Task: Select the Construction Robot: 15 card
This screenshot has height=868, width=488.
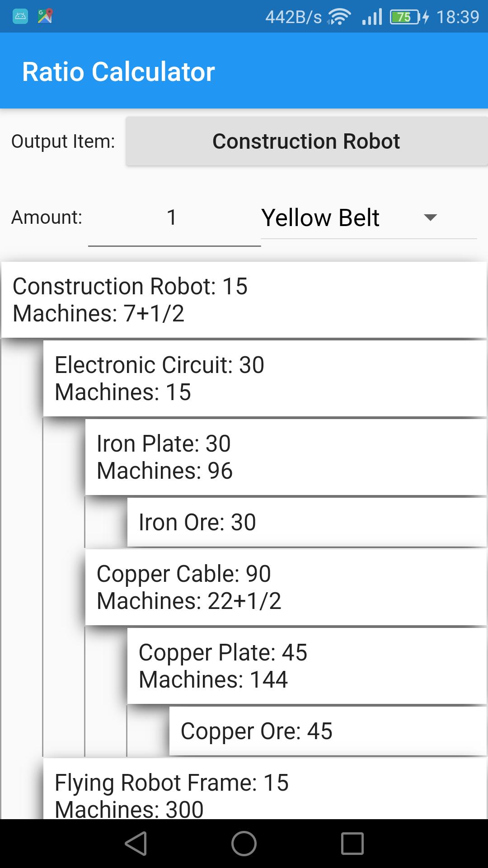Action: (244, 300)
